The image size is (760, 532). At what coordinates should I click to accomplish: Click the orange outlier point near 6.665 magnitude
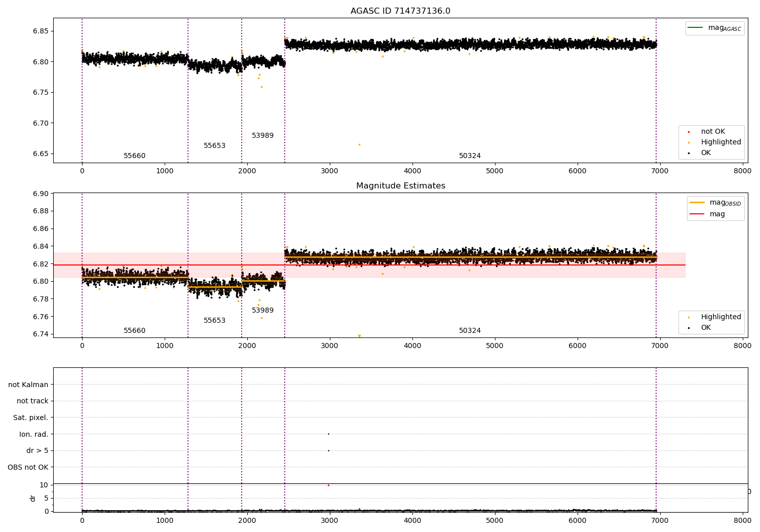pyautogui.click(x=359, y=144)
